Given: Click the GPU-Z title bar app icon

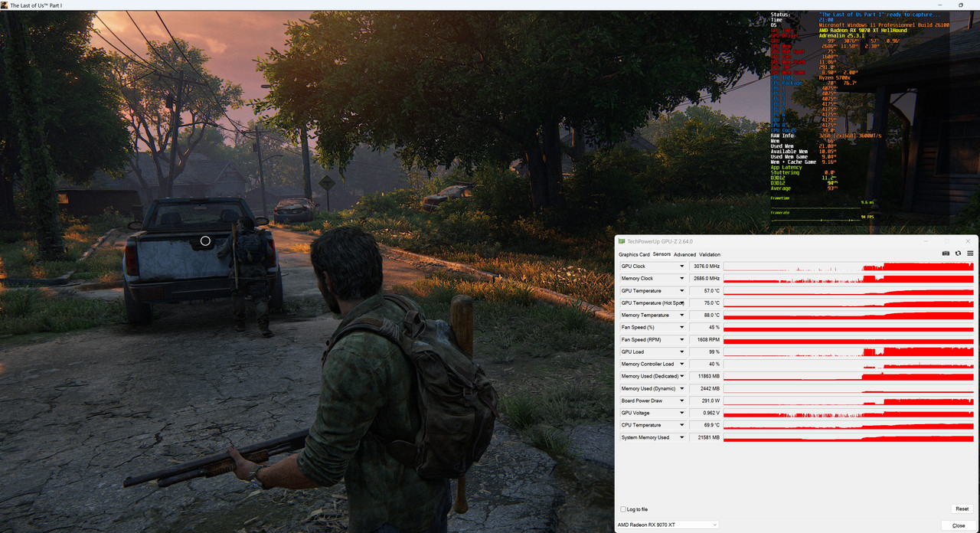Looking at the screenshot, I should (x=622, y=241).
